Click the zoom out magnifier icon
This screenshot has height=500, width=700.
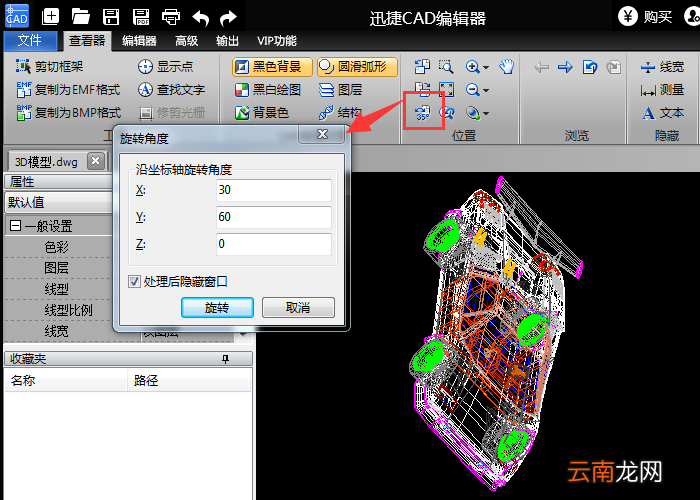(472, 90)
